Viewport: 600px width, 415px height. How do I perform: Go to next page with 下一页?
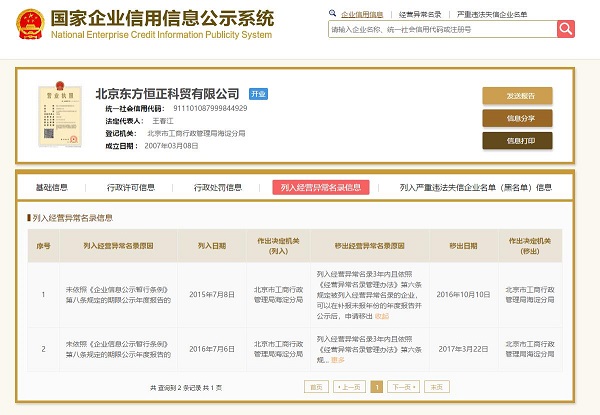pos(401,386)
